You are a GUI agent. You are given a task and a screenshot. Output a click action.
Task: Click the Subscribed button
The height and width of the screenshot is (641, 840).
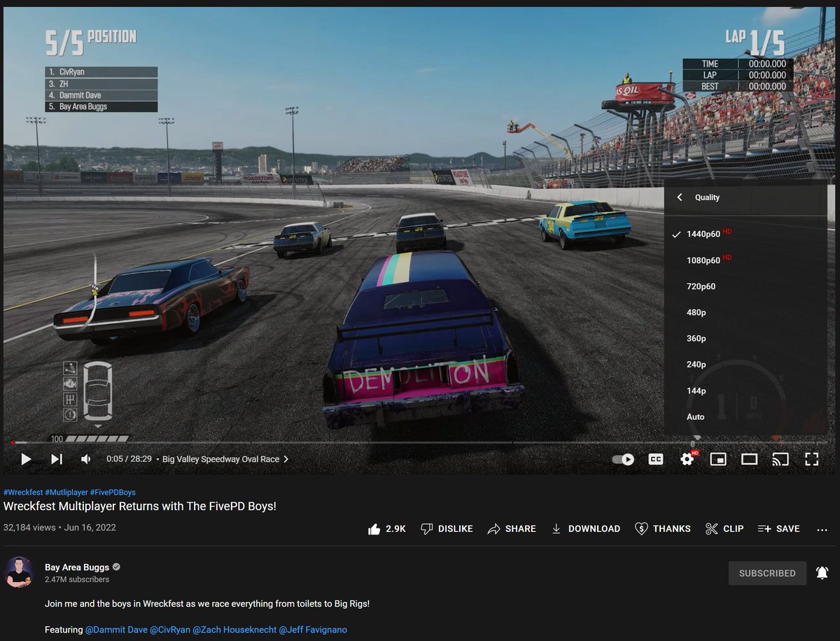coord(767,573)
